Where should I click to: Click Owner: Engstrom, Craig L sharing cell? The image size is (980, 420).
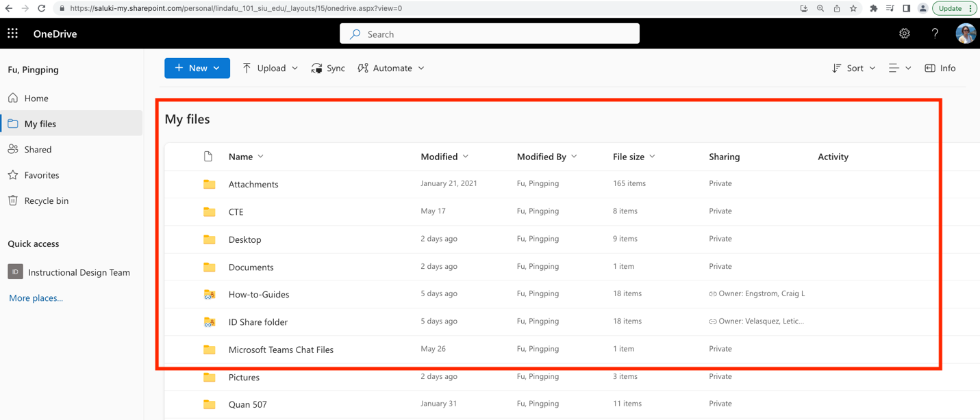pyautogui.click(x=757, y=293)
